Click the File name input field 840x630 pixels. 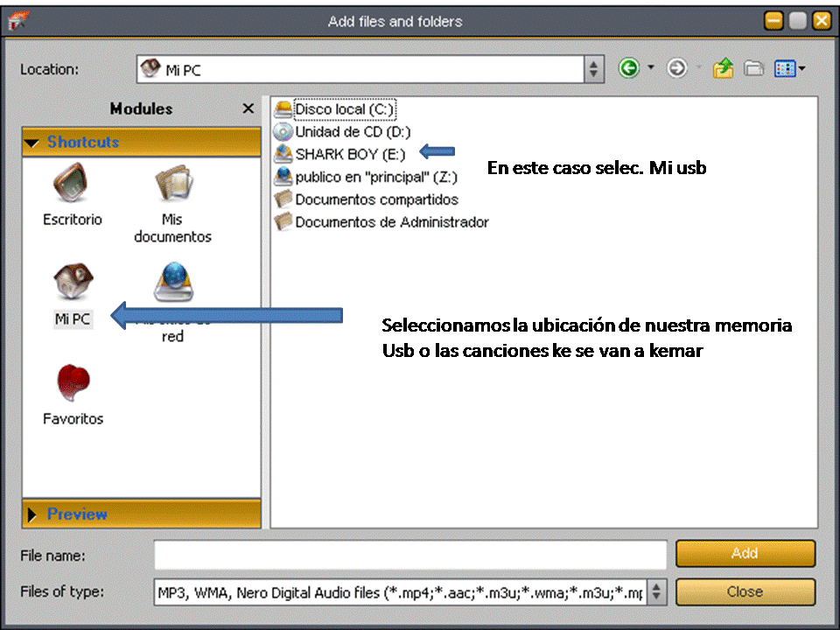coord(410,555)
